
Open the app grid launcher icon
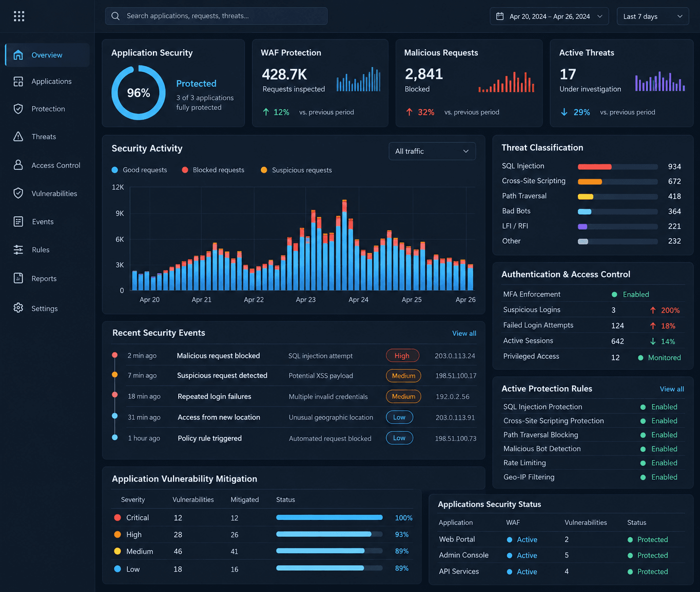[x=19, y=16]
